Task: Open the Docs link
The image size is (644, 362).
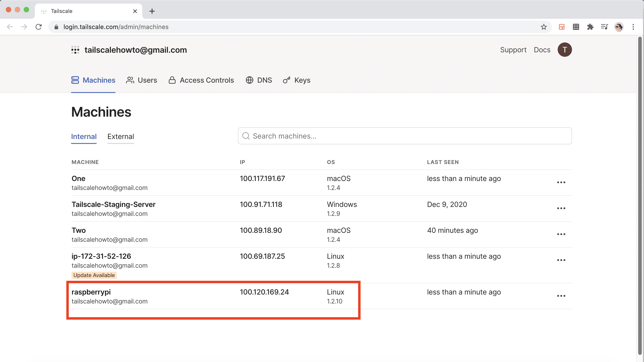Action: pos(542,50)
